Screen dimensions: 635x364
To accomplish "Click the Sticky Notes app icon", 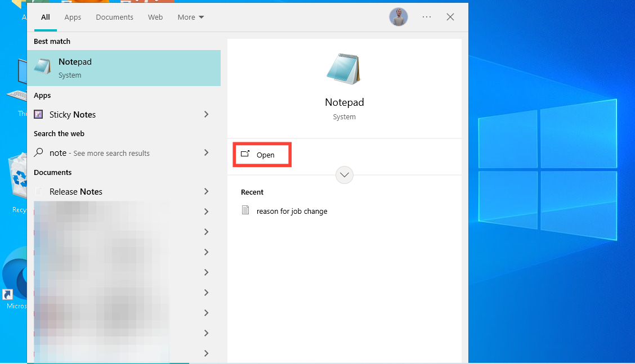I will (x=38, y=115).
